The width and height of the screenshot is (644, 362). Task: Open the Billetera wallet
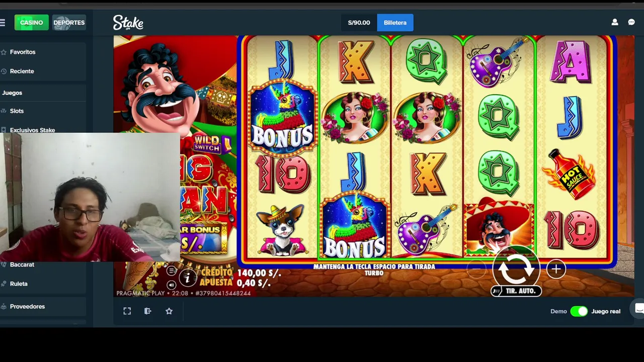(x=395, y=23)
